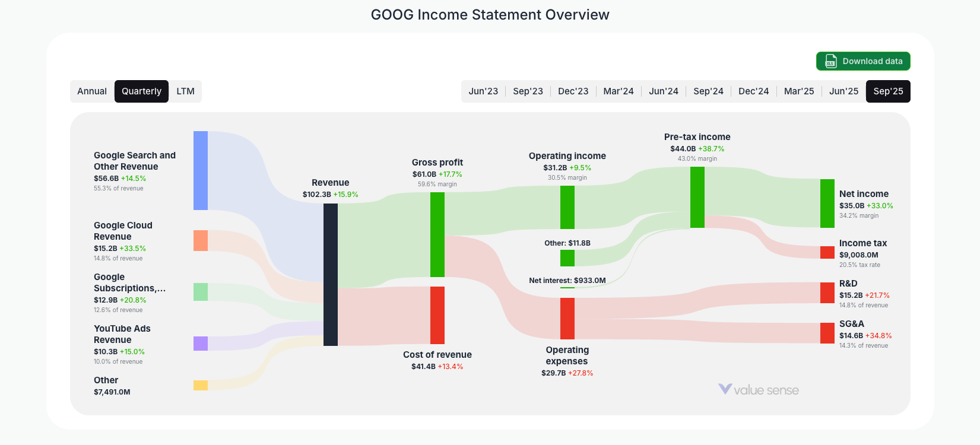Select the Mar'25 quarter
Screen dimensions: 980x445
(798, 91)
